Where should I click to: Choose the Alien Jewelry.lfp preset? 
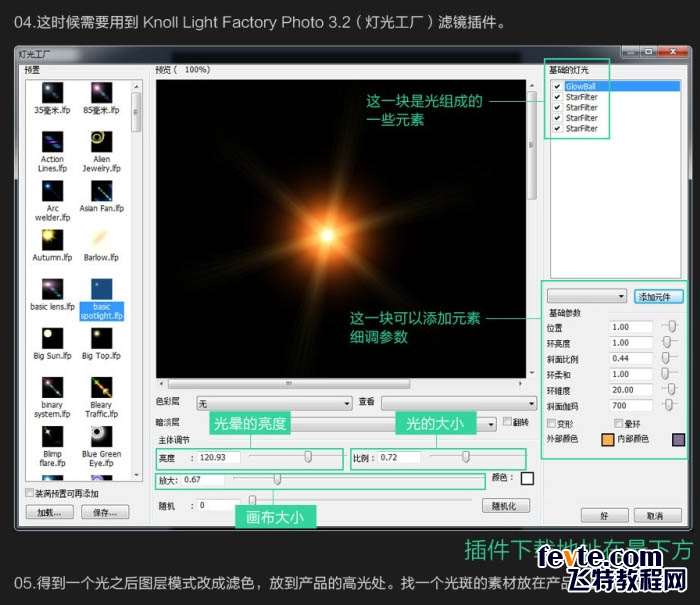pos(101,142)
